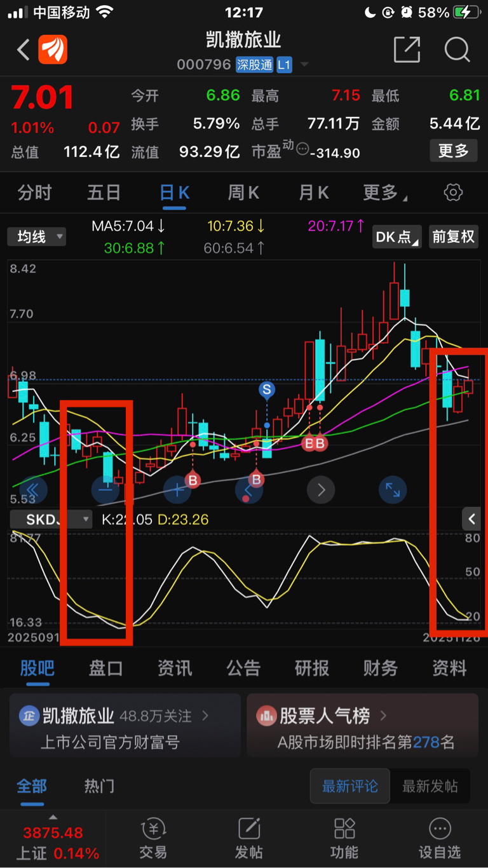Tap the current price 7.01
This screenshot has width=488, height=868.
point(43,98)
